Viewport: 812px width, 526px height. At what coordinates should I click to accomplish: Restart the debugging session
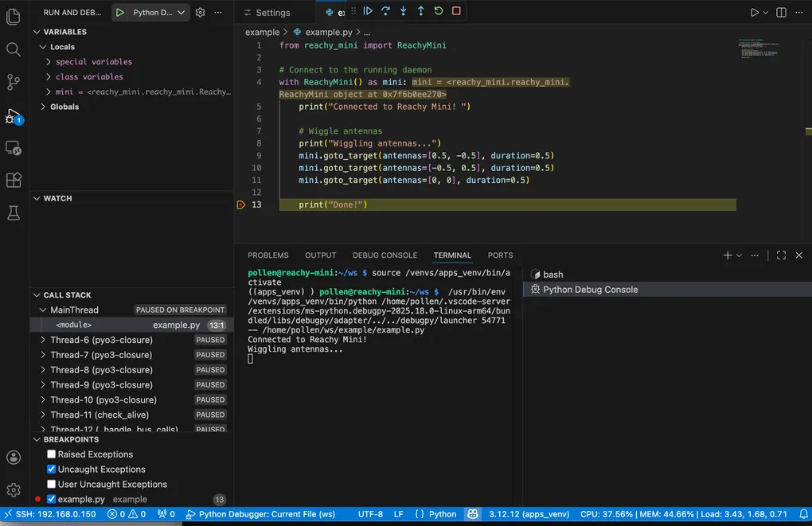click(x=439, y=11)
